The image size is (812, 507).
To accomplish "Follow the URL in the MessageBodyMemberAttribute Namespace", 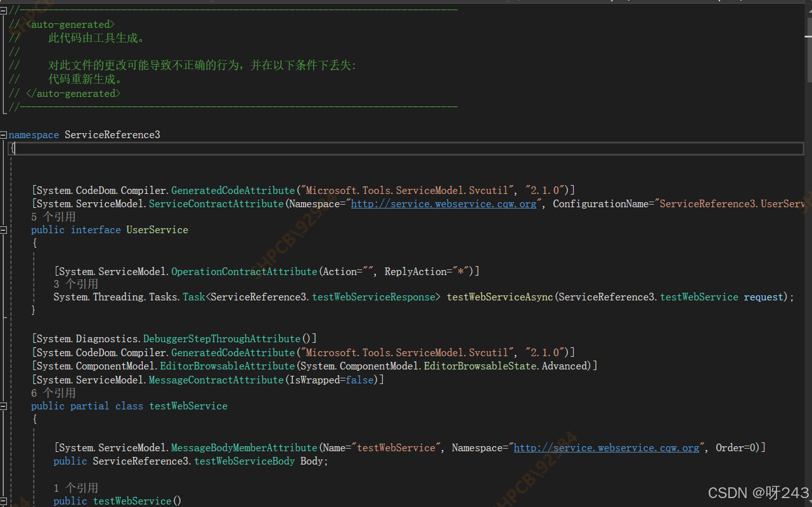I will pos(607,447).
